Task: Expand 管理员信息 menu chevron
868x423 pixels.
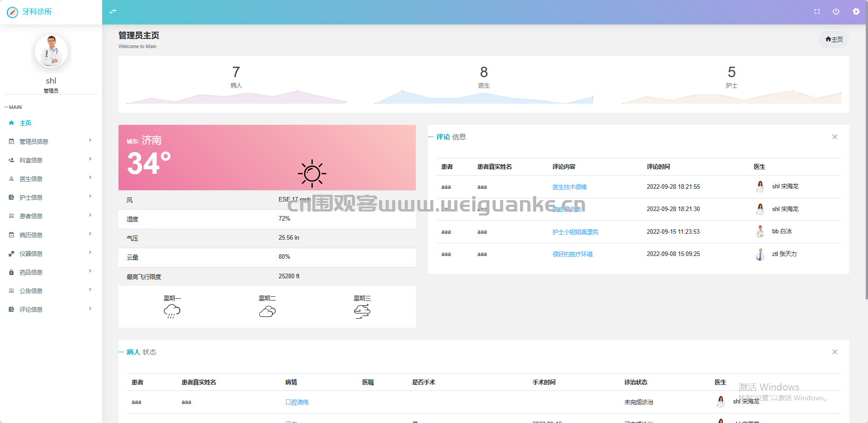Action: [90, 140]
